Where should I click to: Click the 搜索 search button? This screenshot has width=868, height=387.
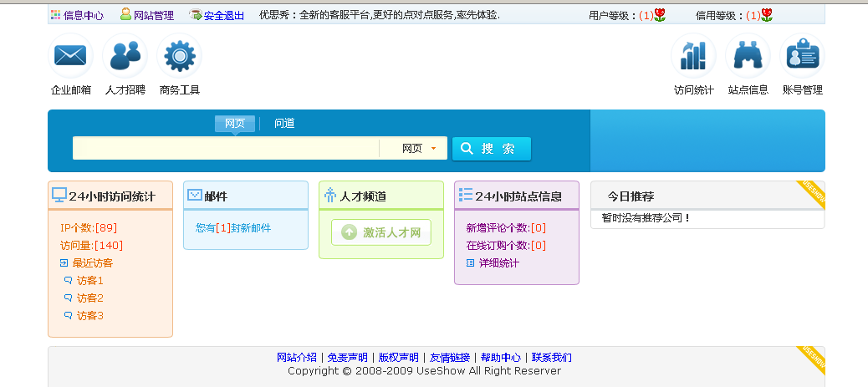tap(492, 149)
